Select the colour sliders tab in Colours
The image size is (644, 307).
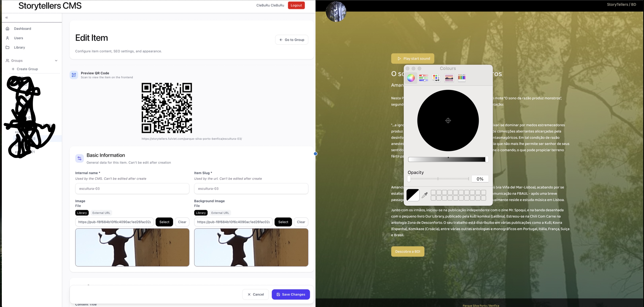coord(423,78)
